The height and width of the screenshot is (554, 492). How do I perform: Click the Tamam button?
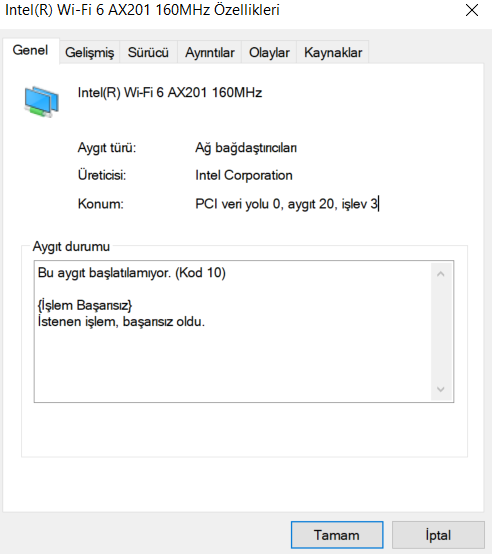337,535
